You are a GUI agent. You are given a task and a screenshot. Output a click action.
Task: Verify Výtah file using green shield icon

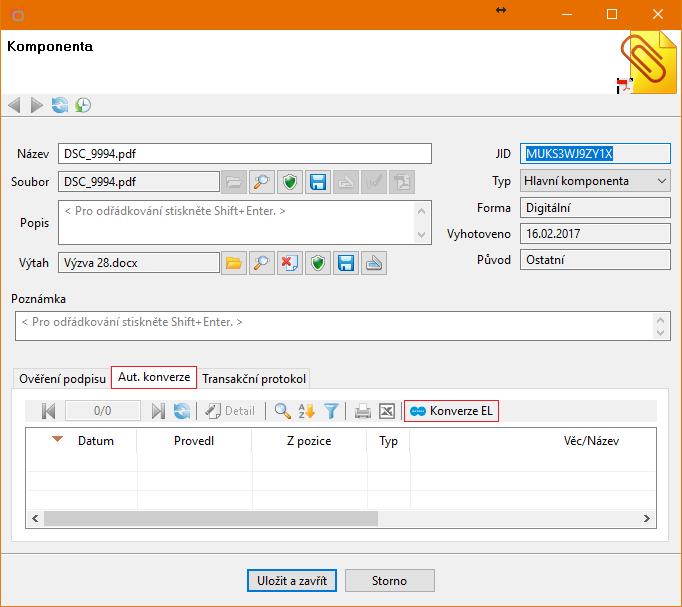(x=318, y=263)
